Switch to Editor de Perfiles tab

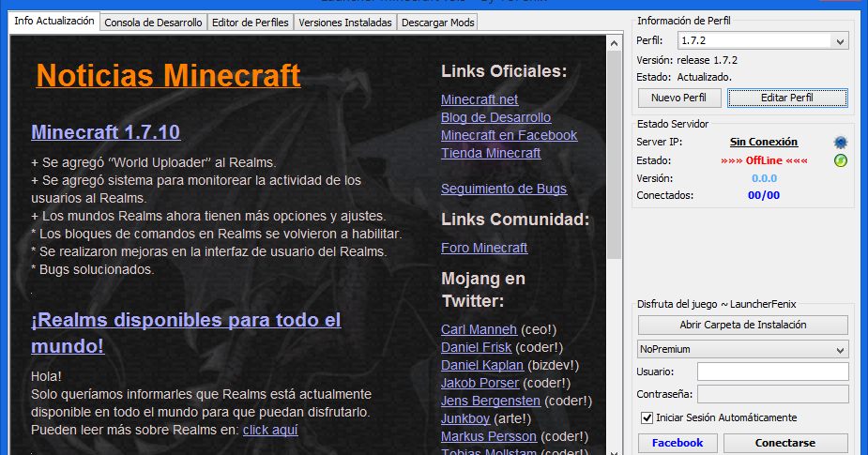(251, 23)
